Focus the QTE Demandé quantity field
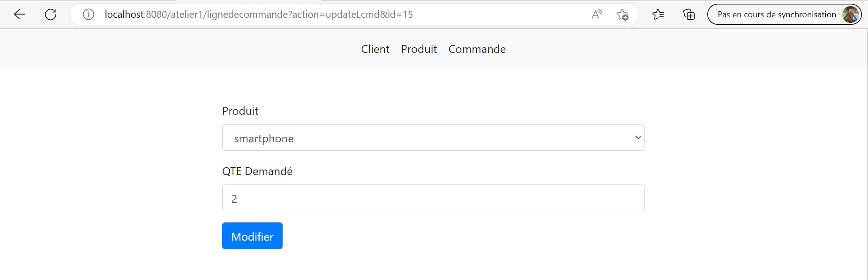Image resolution: width=868 pixels, height=280 pixels. [x=433, y=198]
